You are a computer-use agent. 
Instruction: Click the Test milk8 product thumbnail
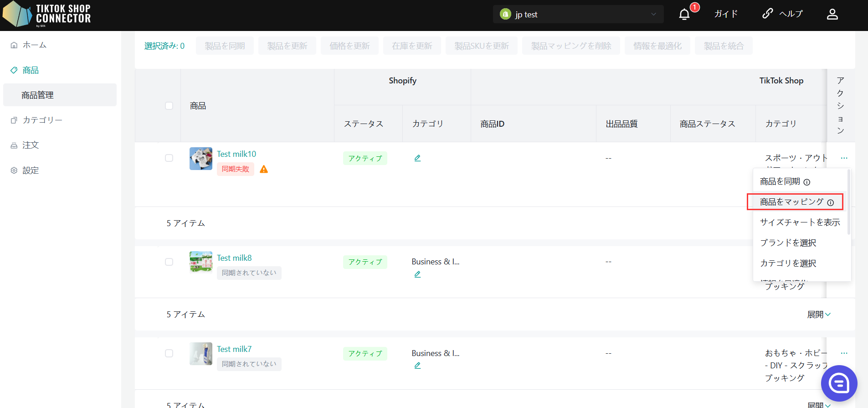(x=201, y=262)
